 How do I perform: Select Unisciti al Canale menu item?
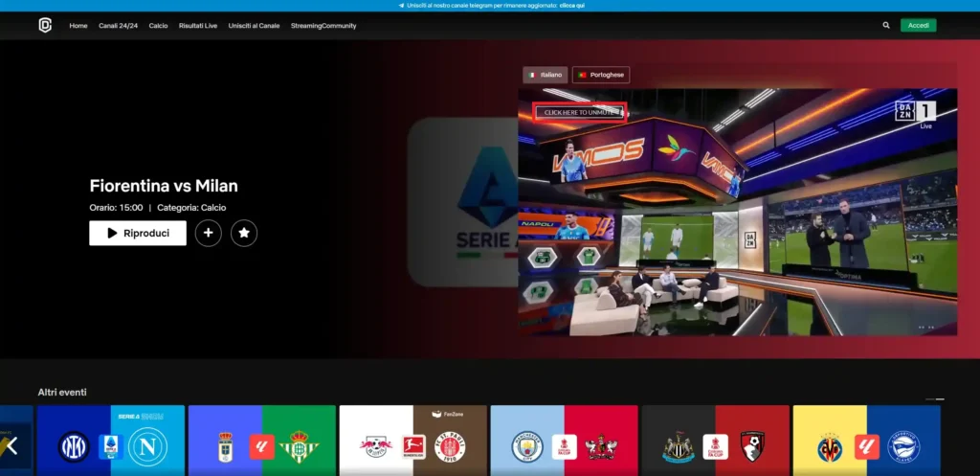pos(254,26)
